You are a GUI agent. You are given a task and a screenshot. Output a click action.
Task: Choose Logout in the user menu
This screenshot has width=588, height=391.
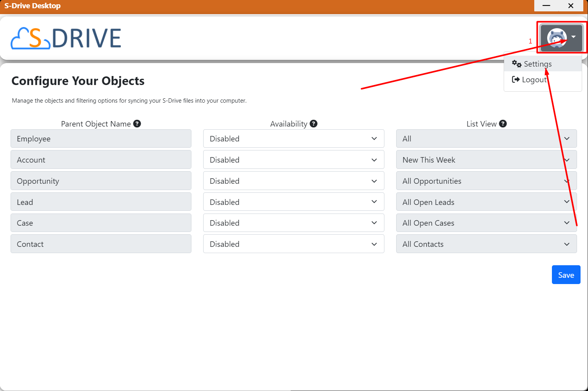point(534,80)
